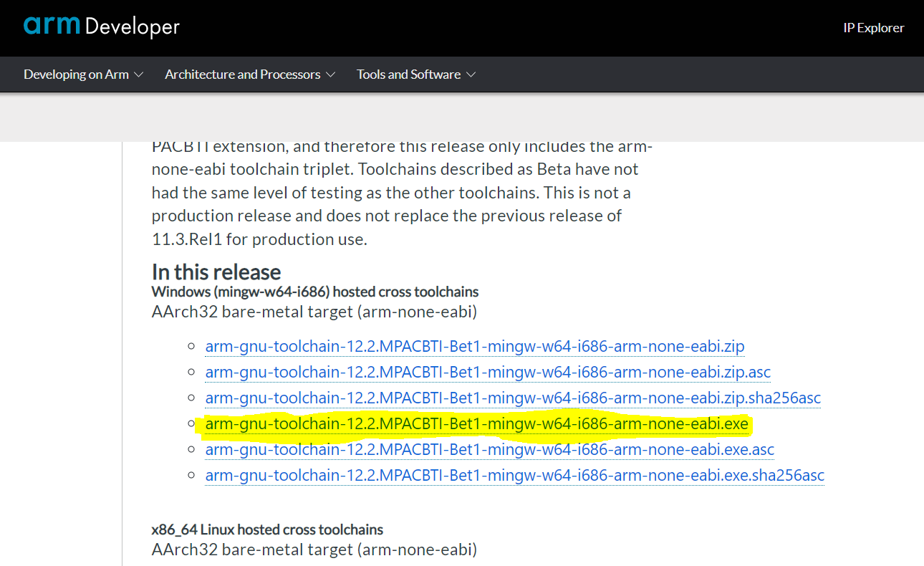Open the Architecture and Processors menu

point(242,74)
